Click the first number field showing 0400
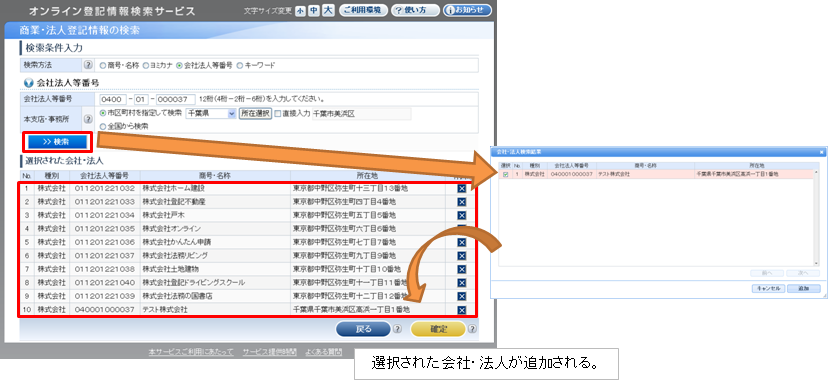830x382 pixels. pyautogui.click(x=113, y=99)
